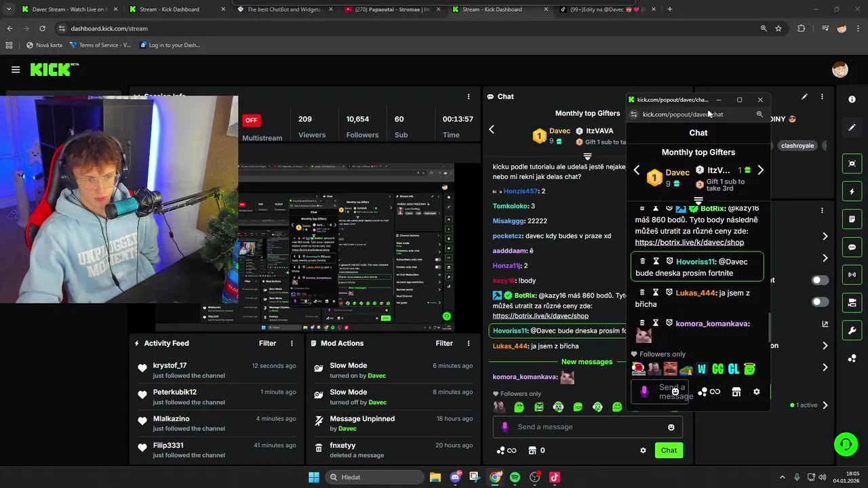Open Activity Feed three-dot menu

pos(292,344)
